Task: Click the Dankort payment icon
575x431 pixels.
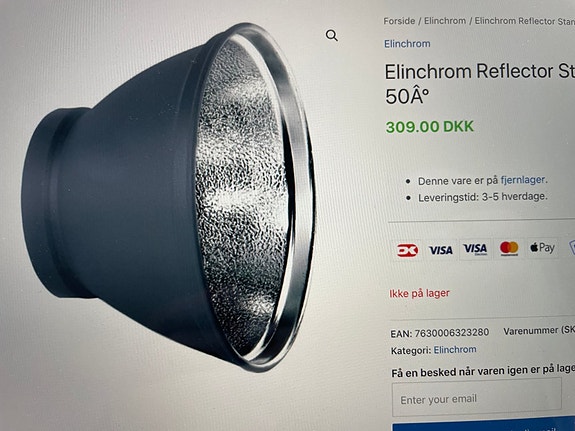Action: coord(407,251)
